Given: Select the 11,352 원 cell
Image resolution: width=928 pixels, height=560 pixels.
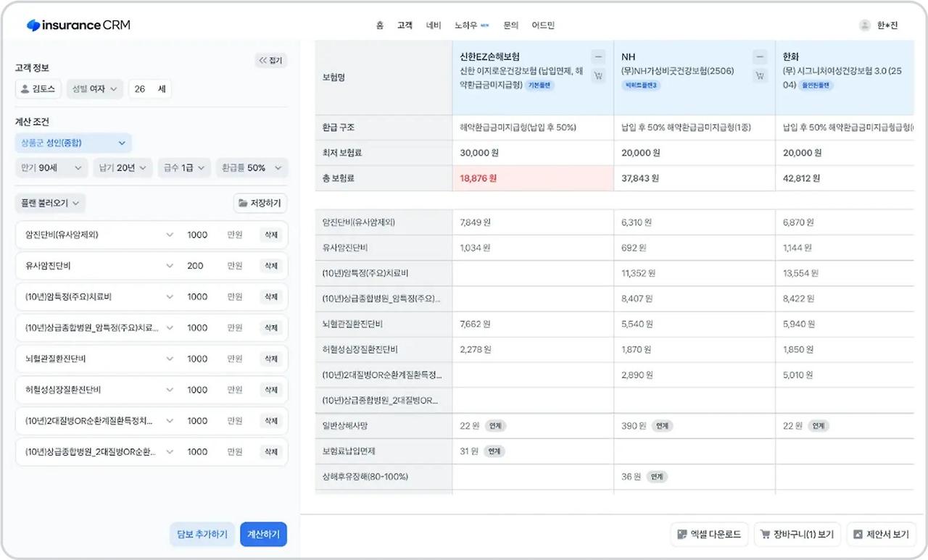Looking at the screenshot, I should (x=695, y=273).
